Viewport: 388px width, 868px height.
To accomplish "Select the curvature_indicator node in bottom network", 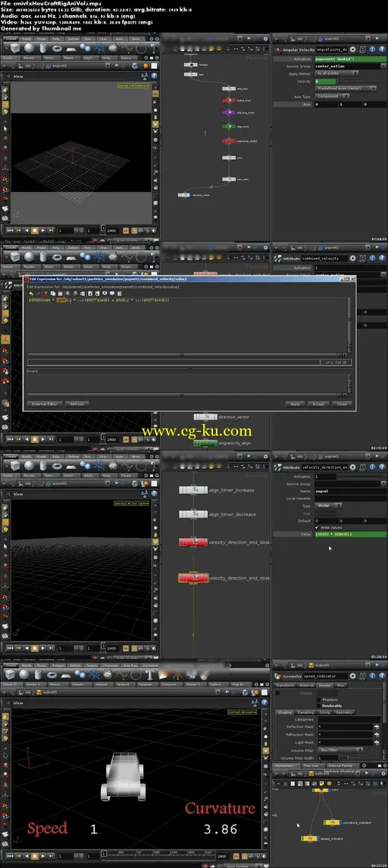I will point(333,822).
